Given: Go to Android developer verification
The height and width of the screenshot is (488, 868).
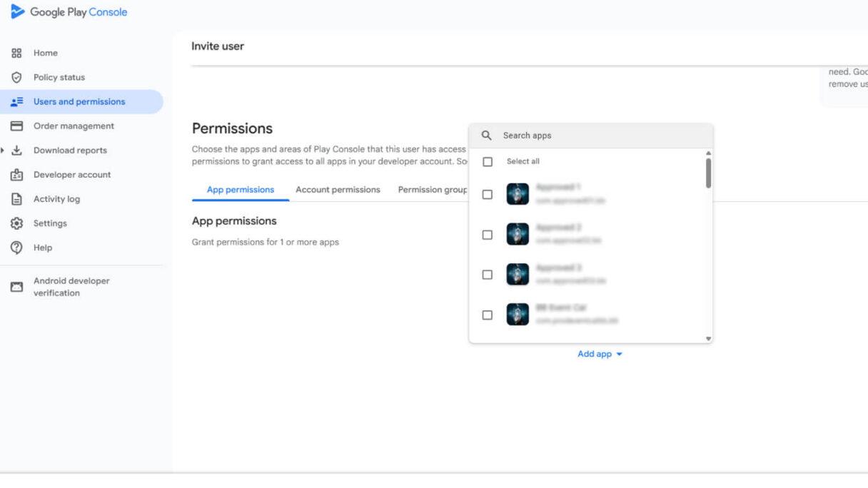Looking at the screenshot, I should tap(71, 287).
